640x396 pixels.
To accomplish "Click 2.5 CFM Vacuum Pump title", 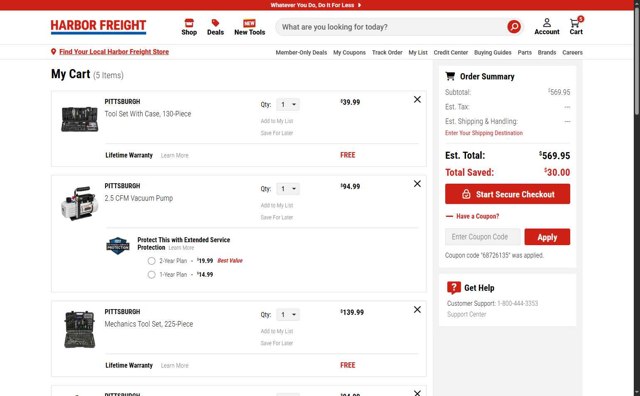I will click(139, 198).
